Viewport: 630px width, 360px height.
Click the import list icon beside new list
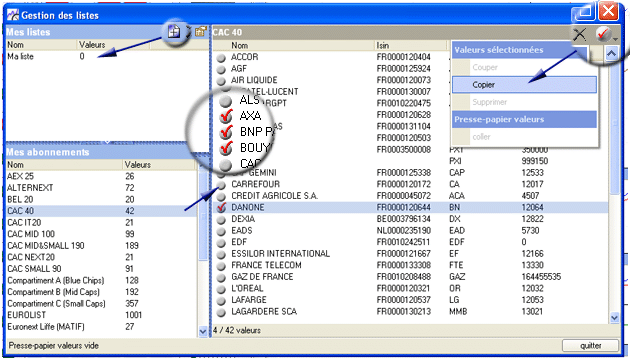[200, 32]
